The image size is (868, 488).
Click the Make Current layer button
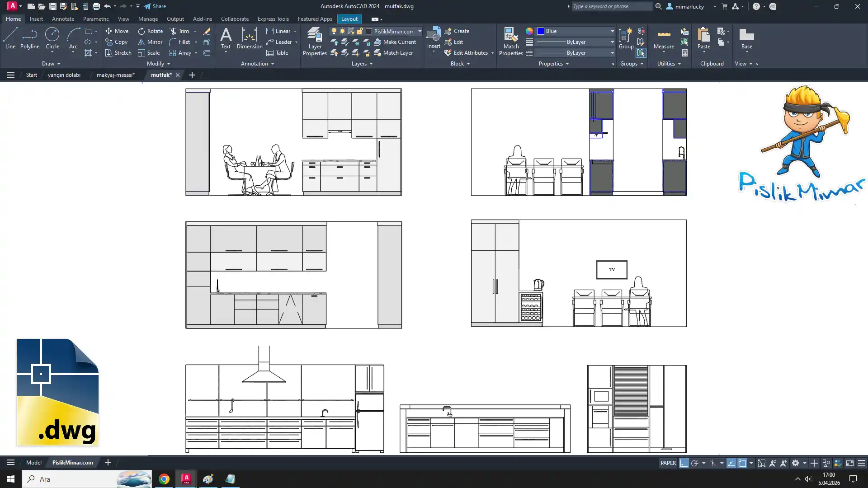coord(394,42)
